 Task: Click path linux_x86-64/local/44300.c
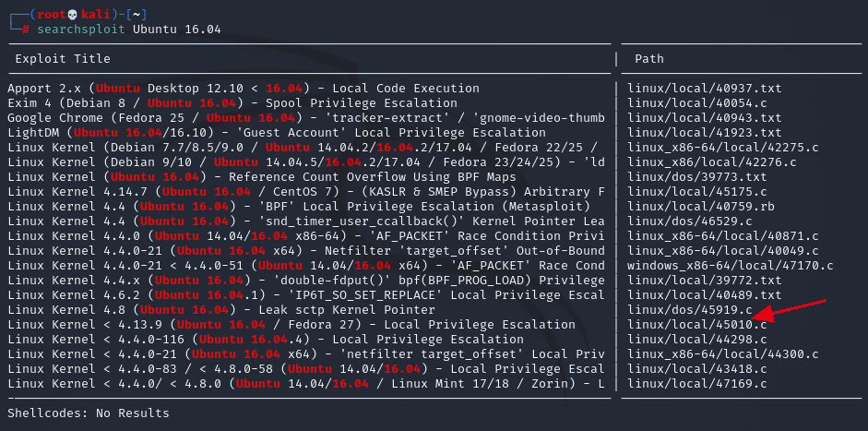click(722, 354)
